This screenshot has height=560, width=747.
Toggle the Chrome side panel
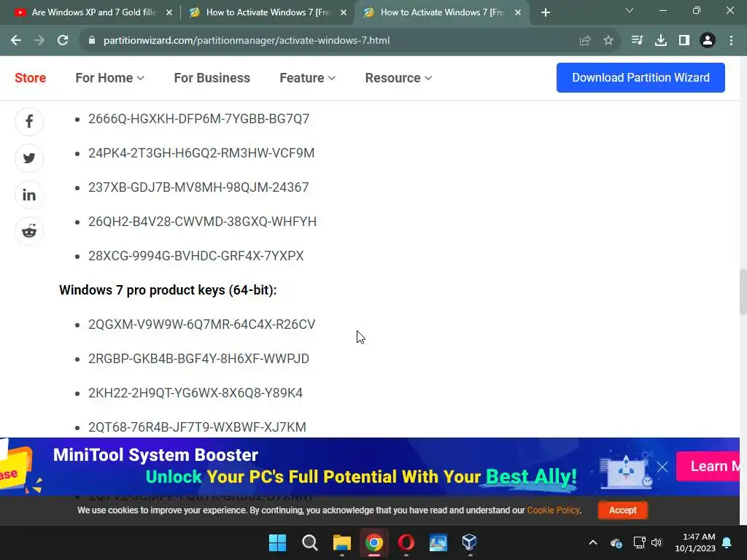[684, 41]
